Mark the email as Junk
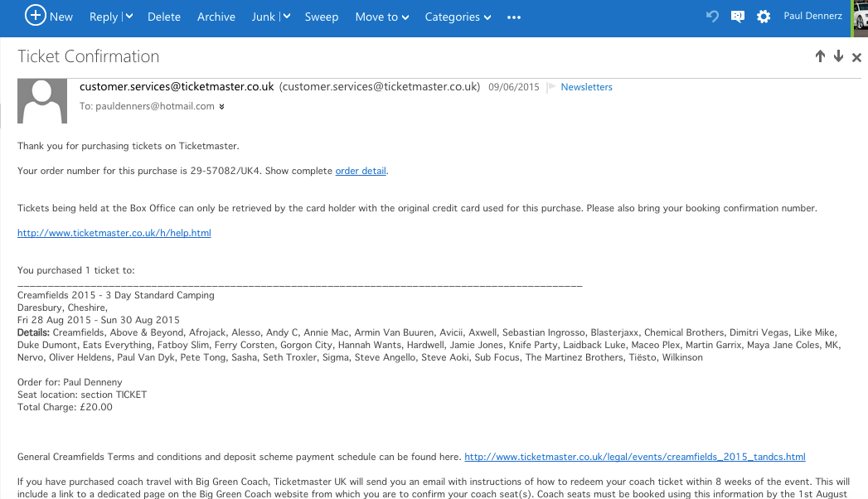868x499 pixels. [264, 17]
